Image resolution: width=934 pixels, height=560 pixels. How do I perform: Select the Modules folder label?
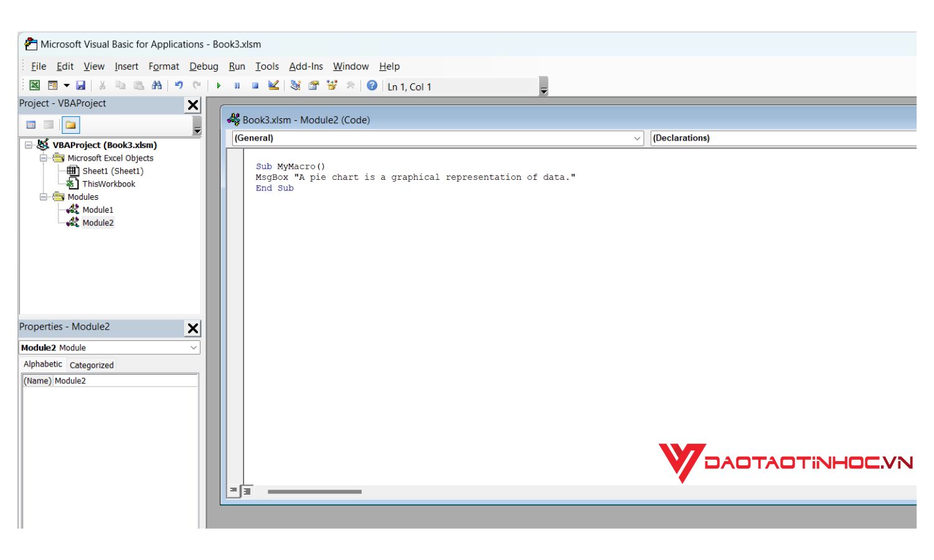(83, 197)
